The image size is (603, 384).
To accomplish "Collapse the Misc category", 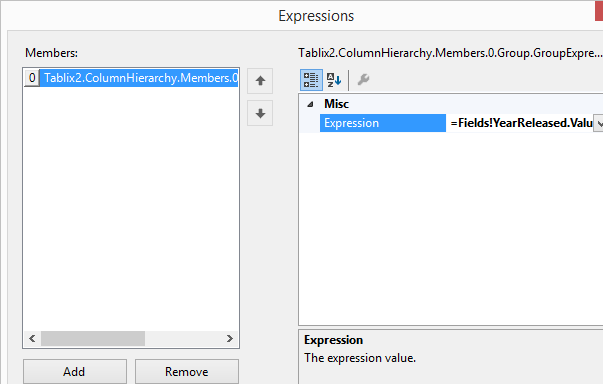I will tap(310, 104).
